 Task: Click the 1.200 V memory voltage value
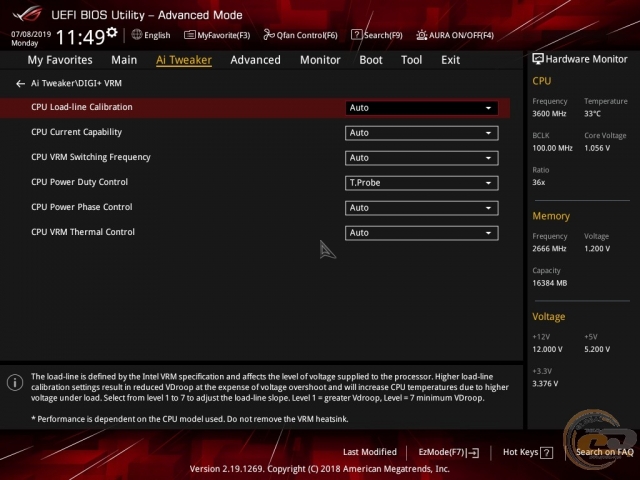click(597, 249)
